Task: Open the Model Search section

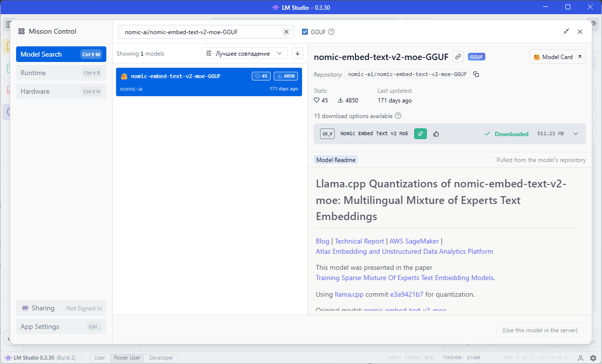Action: click(61, 54)
